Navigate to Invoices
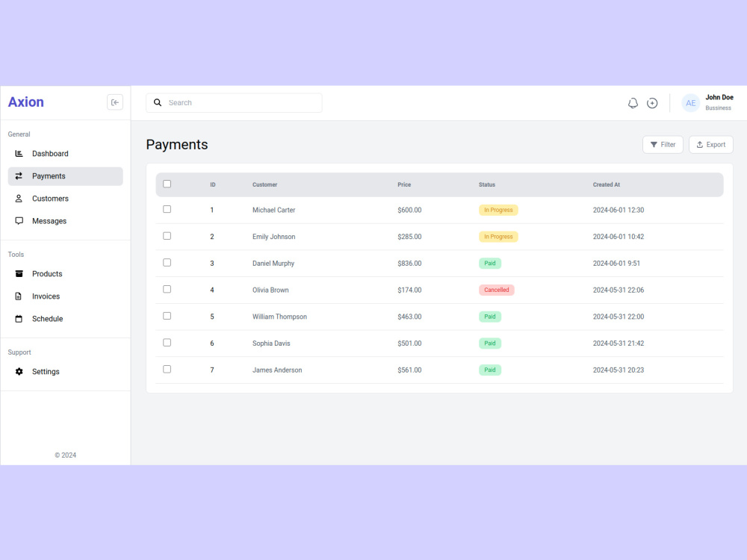The width and height of the screenshot is (747, 560). pos(65,296)
